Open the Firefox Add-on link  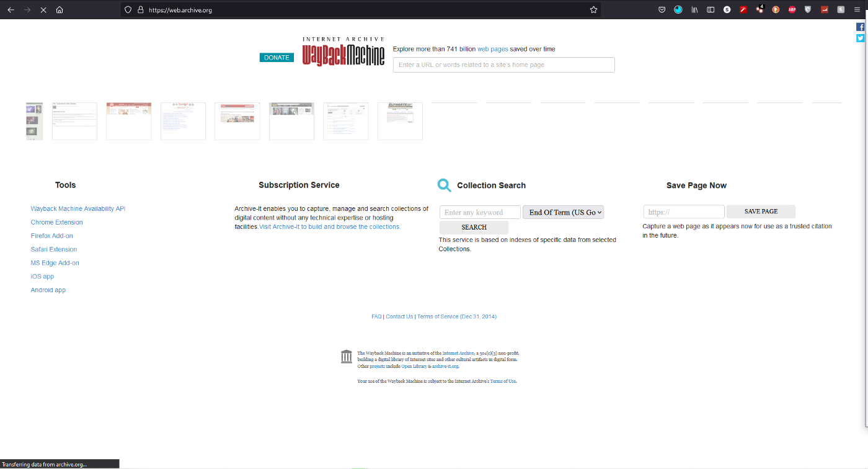[x=52, y=236]
